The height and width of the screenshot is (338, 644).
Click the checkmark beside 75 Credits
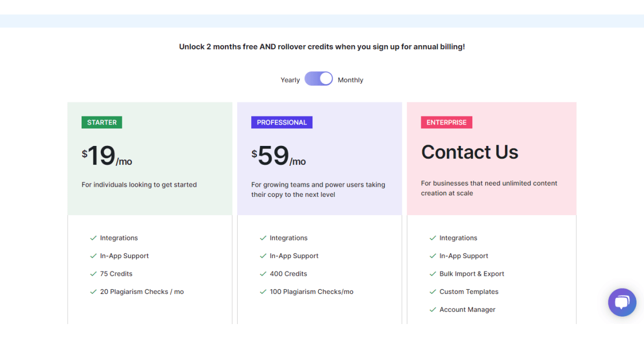point(93,274)
